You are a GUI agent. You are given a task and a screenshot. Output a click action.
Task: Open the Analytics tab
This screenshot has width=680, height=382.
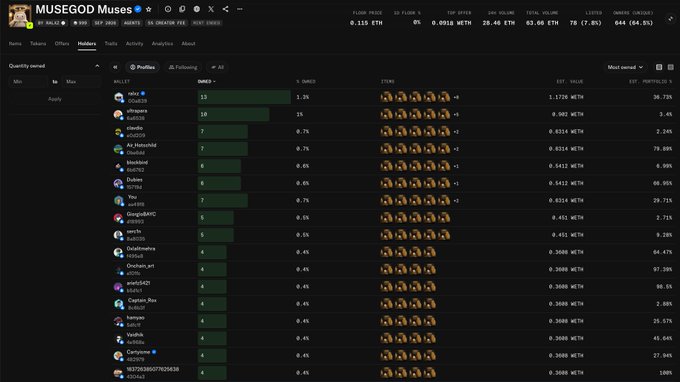162,44
